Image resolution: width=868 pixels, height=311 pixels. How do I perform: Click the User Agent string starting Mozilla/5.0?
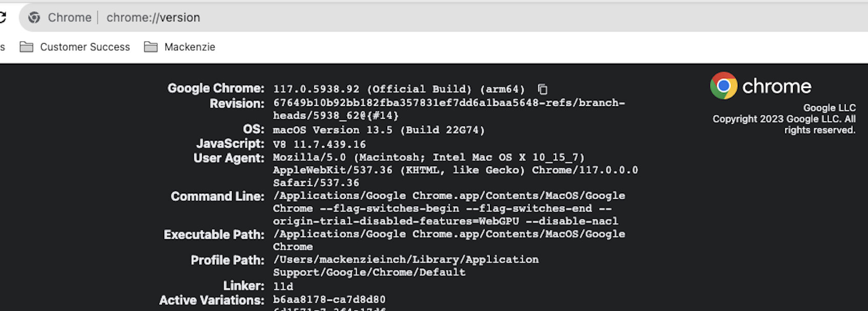tap(456, 170)
